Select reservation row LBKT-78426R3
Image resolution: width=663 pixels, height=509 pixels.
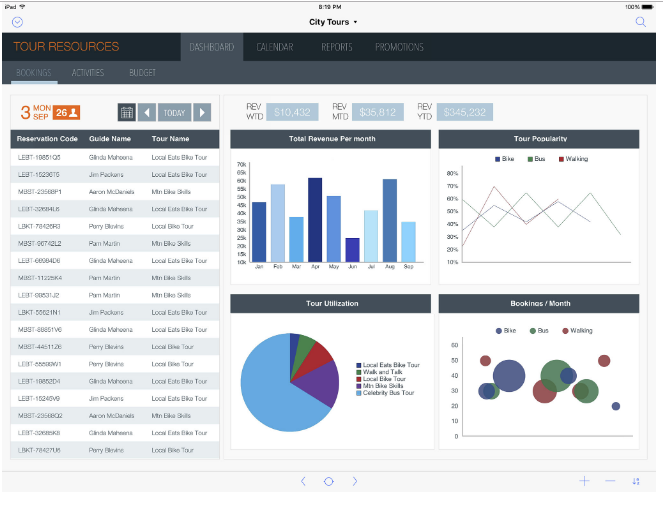tap(115, 226)
